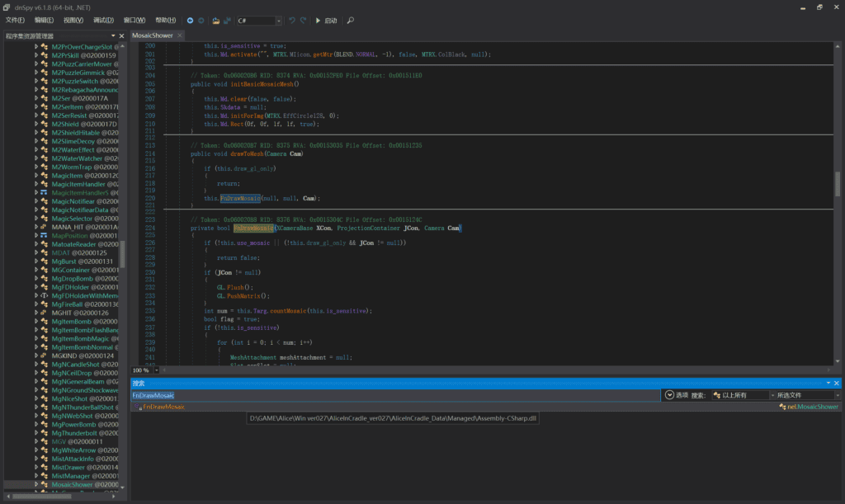Click the M2SlimeDecoy class icon
845x504 pixels.
(x=45, y=141)
